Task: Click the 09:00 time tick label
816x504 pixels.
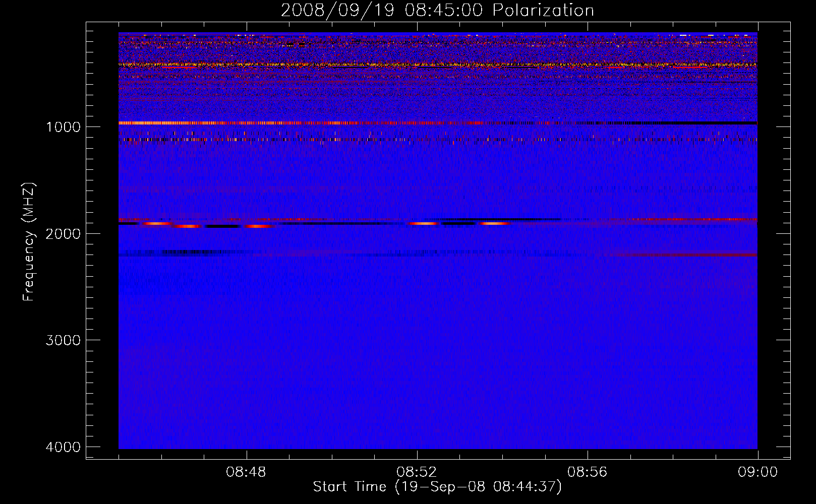Action: tap(757, 472)
